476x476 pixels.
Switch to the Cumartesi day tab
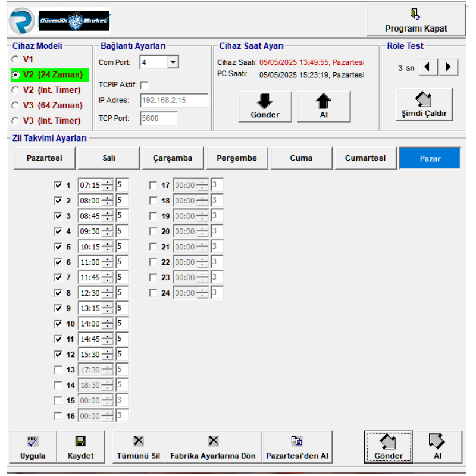coord(365,158)
